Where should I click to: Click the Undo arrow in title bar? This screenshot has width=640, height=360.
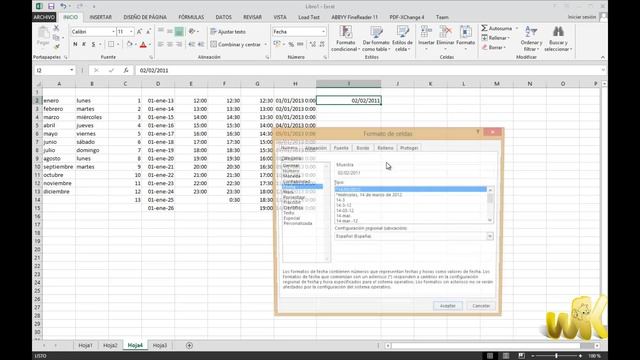point(63,6)
